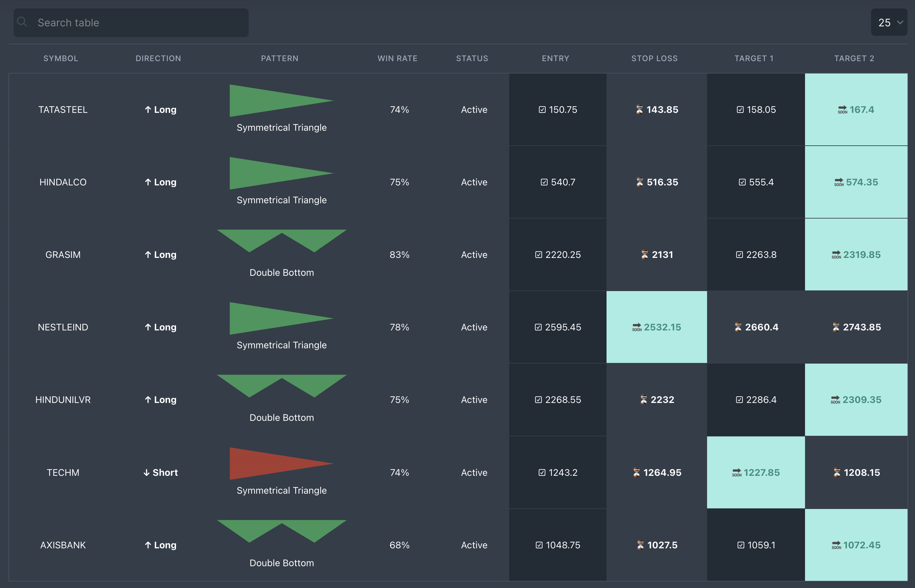Select the NESTLEIND symbol cell

click(63, 327)
